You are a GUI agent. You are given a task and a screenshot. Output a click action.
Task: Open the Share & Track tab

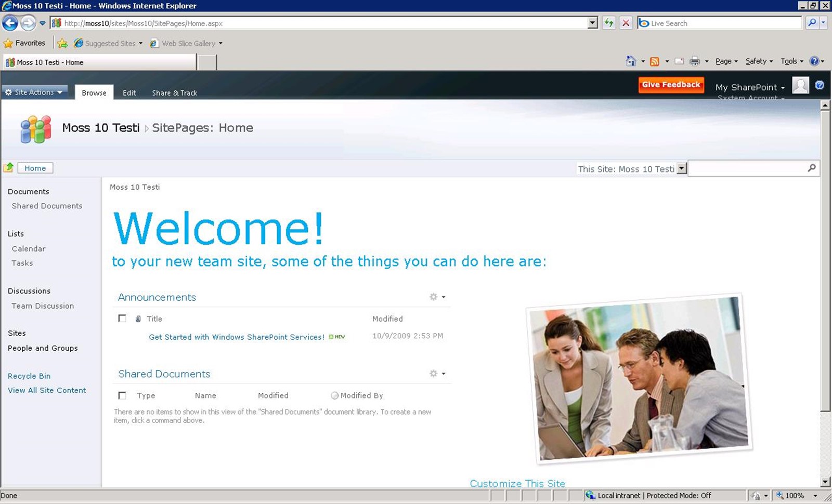point(174,92)
